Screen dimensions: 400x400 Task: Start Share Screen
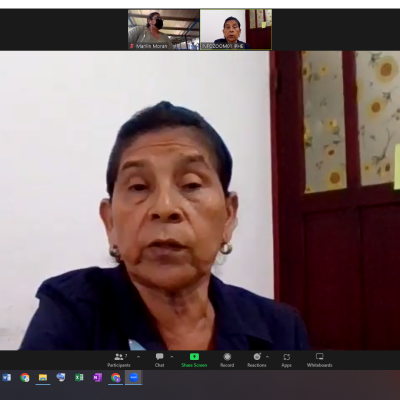point(194,360)
